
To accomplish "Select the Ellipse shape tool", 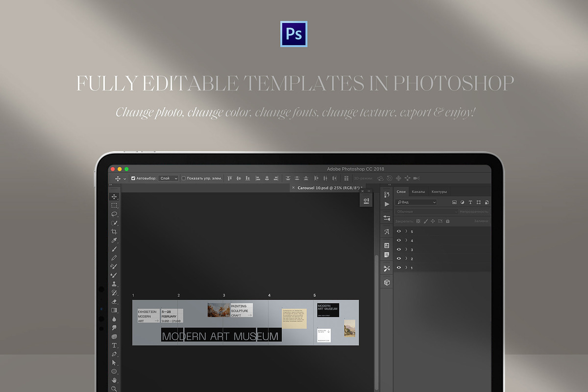I will (x=114, y=371).
